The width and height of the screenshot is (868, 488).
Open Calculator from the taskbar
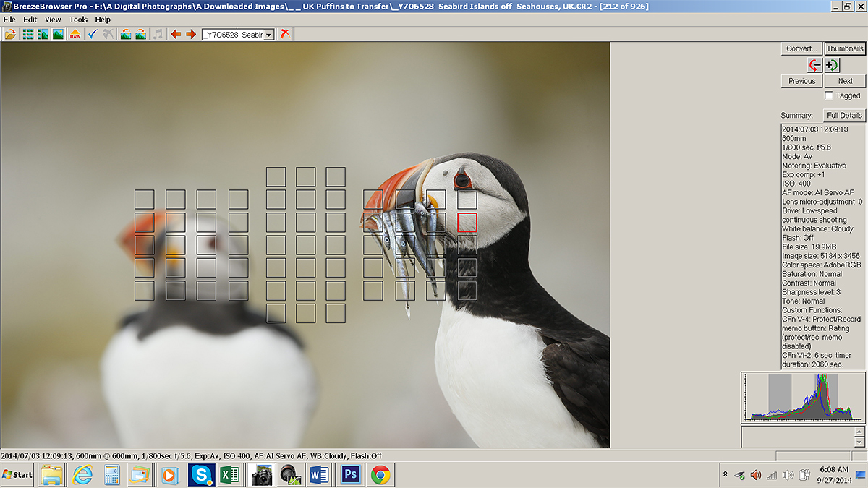(111, 475)
